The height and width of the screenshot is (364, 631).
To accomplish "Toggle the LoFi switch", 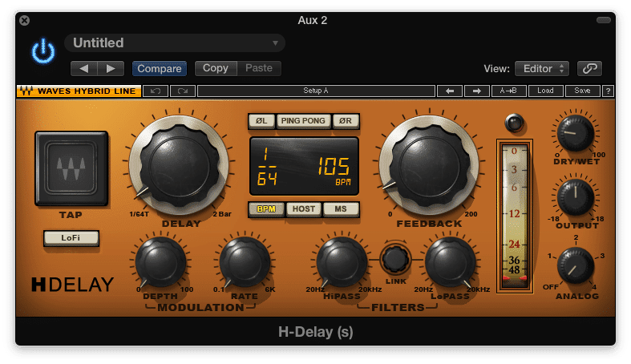I will [x=71, y=237].
